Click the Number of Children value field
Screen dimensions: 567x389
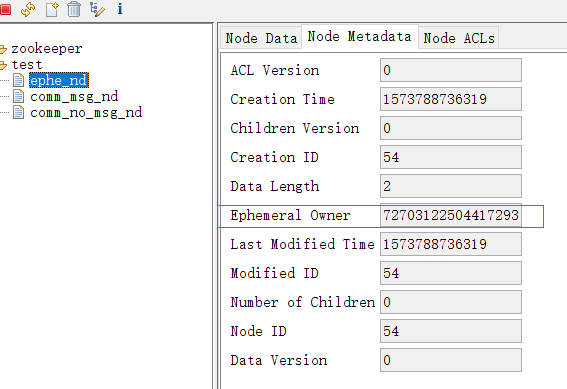click(x=451, y=302)
